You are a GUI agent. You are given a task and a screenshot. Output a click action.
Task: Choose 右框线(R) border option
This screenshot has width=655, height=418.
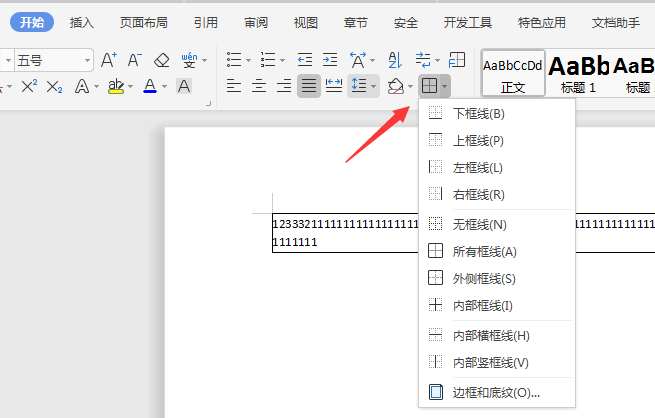pyautogui.click(x=497, y=194)
